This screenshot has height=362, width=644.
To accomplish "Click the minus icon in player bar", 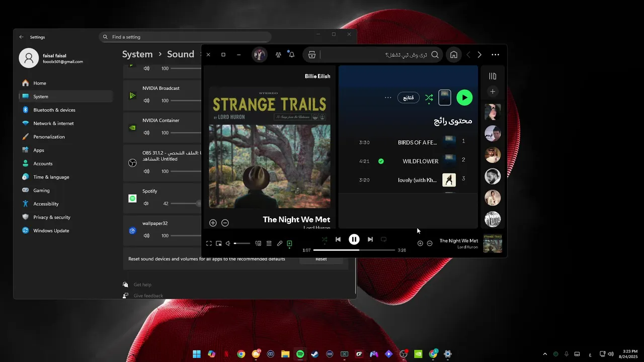I will 430,243.
